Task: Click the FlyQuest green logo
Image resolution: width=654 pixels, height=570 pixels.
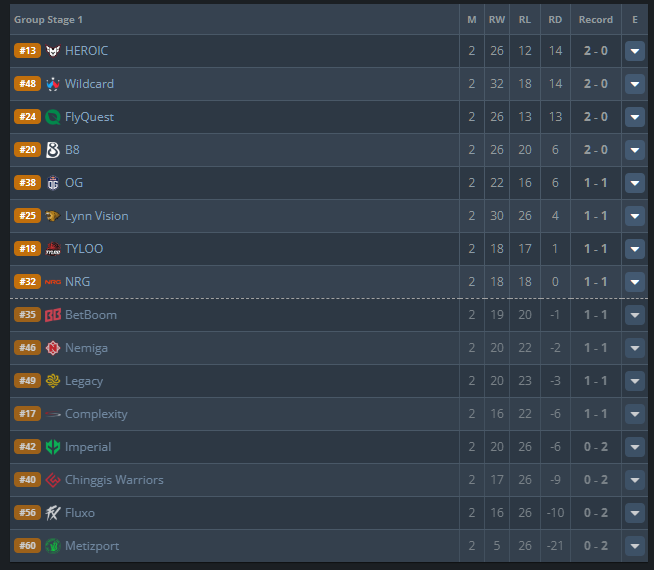Action: coord(53,117)
